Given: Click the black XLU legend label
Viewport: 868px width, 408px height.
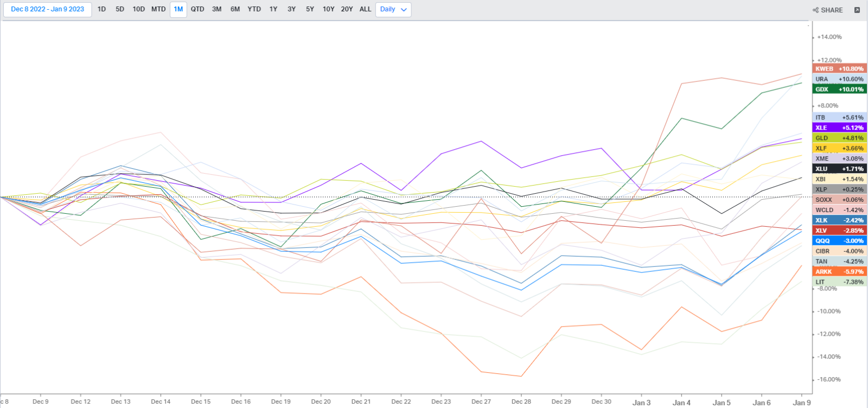Looking at the screenshot, I should (x=839, y=169).
